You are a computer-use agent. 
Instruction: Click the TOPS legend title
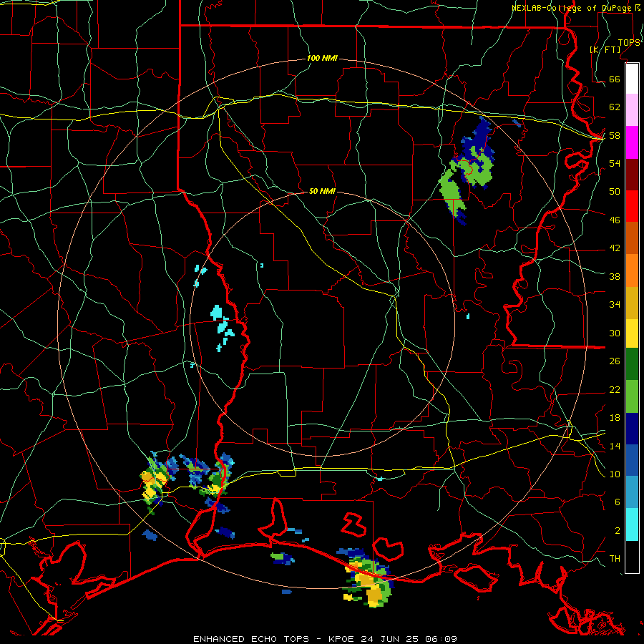tap(629, 42)
